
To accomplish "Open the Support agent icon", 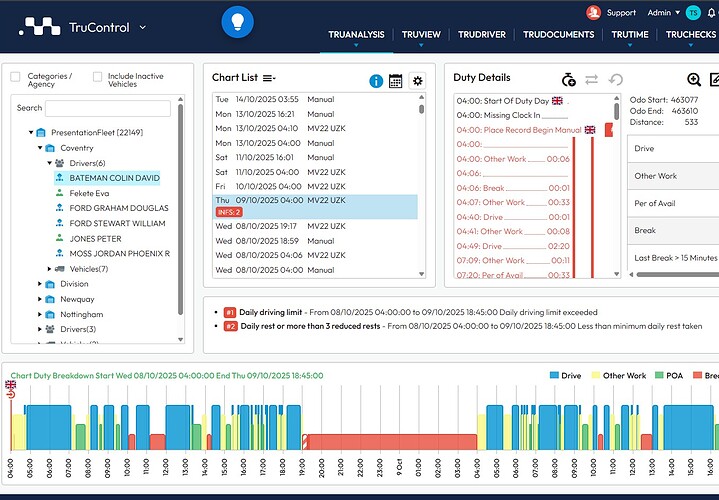I will [x=593, y=13].
